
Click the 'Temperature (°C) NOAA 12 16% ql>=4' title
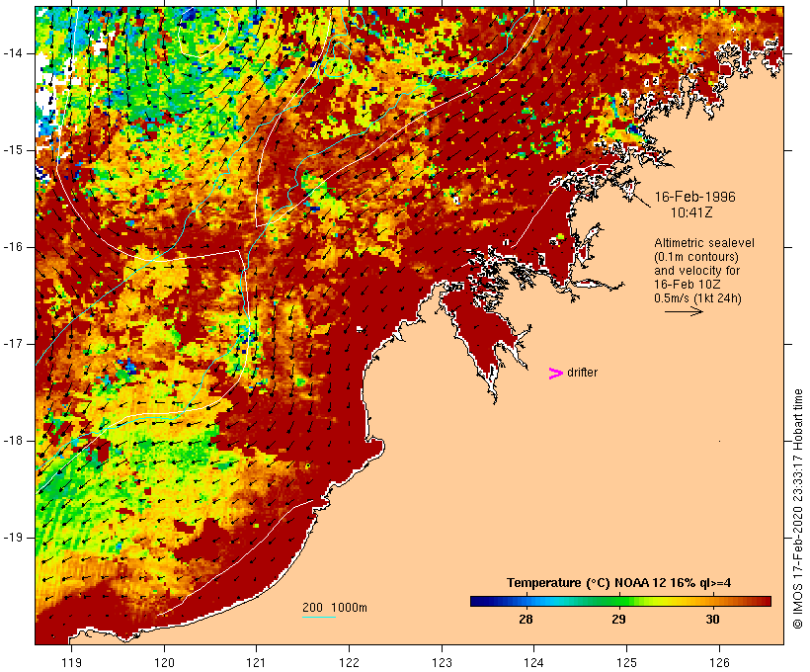tap(619, 583)
